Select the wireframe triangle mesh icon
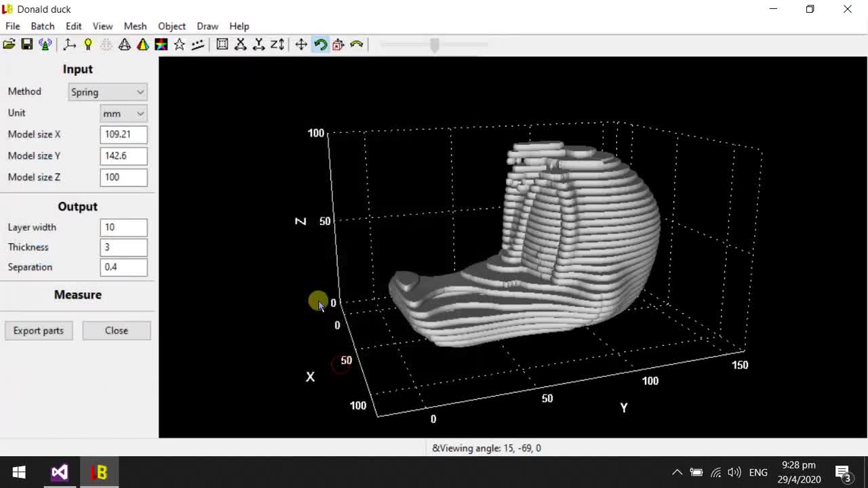Screen dimensions: 868x488 click(124, 45)
